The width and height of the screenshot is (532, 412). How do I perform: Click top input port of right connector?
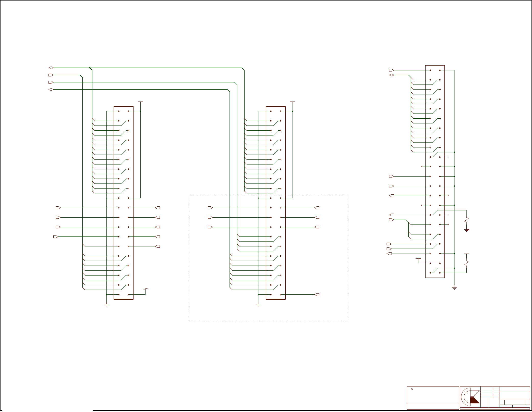[x=391, y=70]
